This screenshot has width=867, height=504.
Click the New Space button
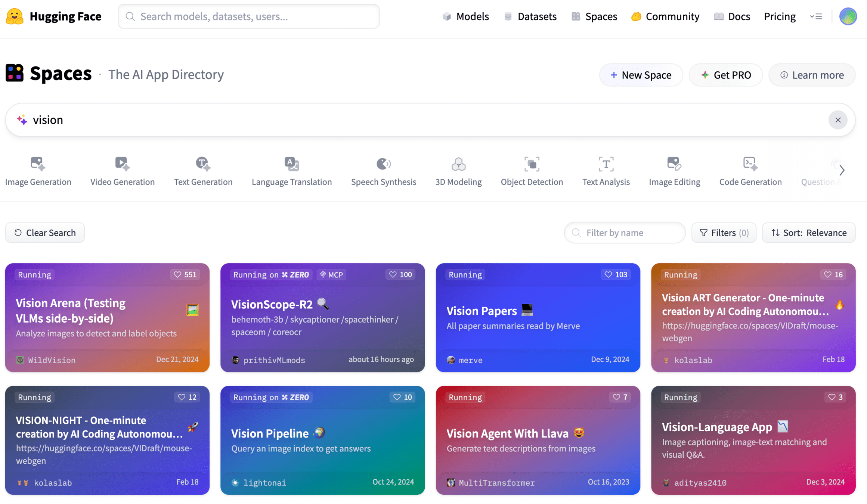[x=641, y=75]
